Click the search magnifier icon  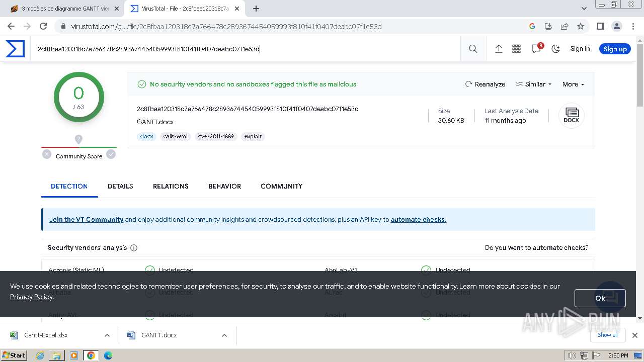click(x=473, y=49)
